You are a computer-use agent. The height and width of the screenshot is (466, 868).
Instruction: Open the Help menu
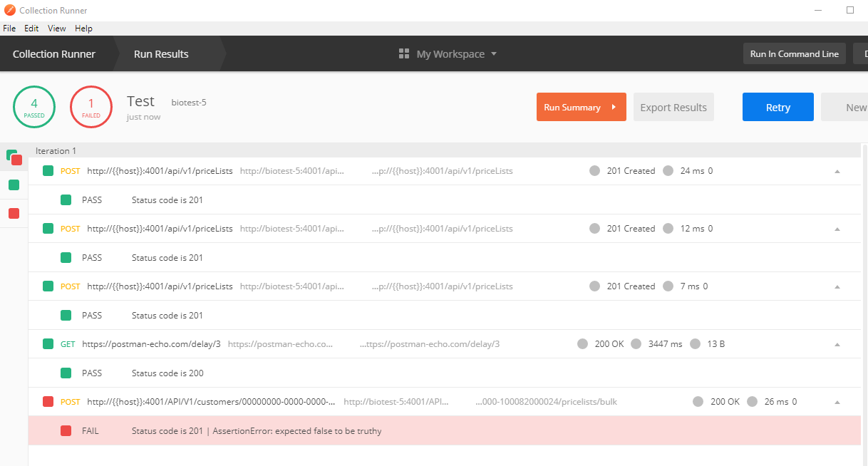83,29
